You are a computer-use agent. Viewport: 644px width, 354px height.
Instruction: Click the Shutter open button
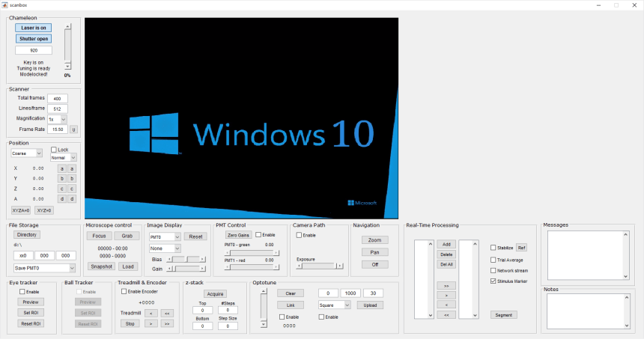(34, 39)
